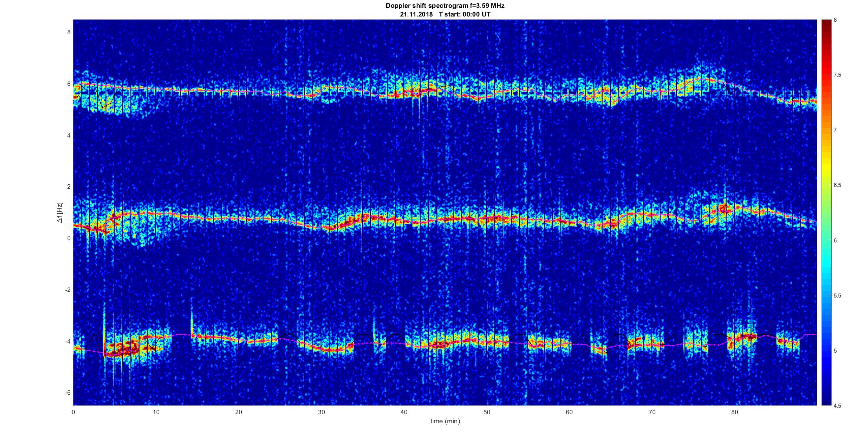Viewport: 868px width, 435px height.
Task: Click the date line '21.11.2018 T start: 00:00 UT'
Action: coord(445,14)
